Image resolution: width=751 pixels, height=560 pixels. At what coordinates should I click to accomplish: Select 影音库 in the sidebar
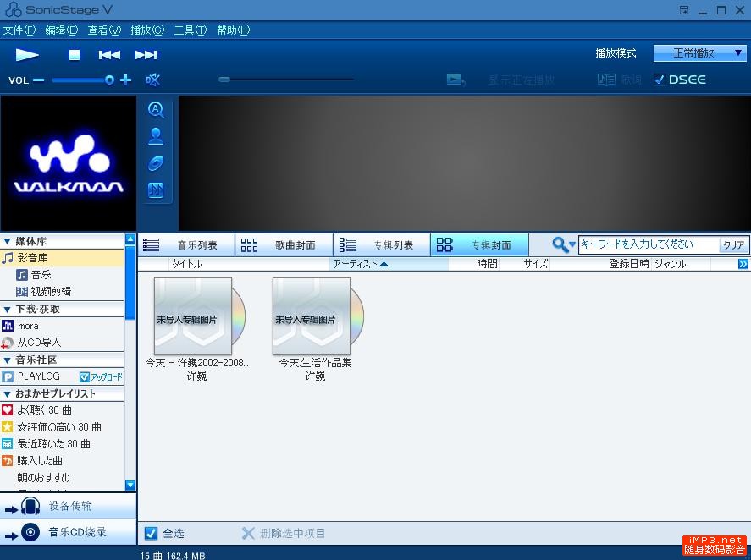coord(62,258)
